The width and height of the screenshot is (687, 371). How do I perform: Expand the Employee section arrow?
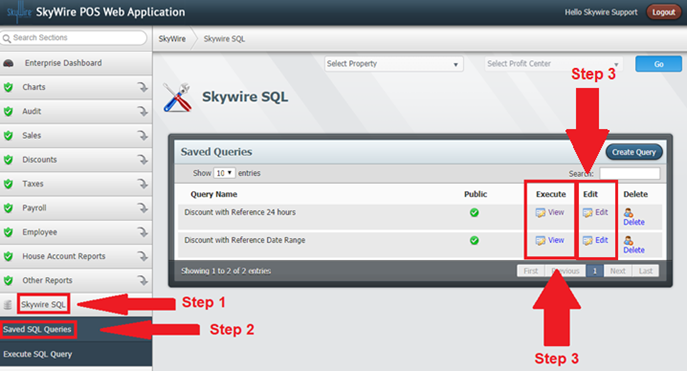coord(142,232)
